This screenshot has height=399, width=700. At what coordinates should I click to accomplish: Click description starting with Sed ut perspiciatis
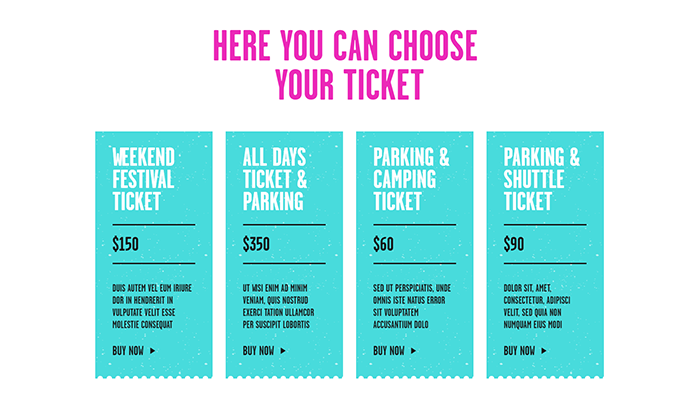click(412, 306)
